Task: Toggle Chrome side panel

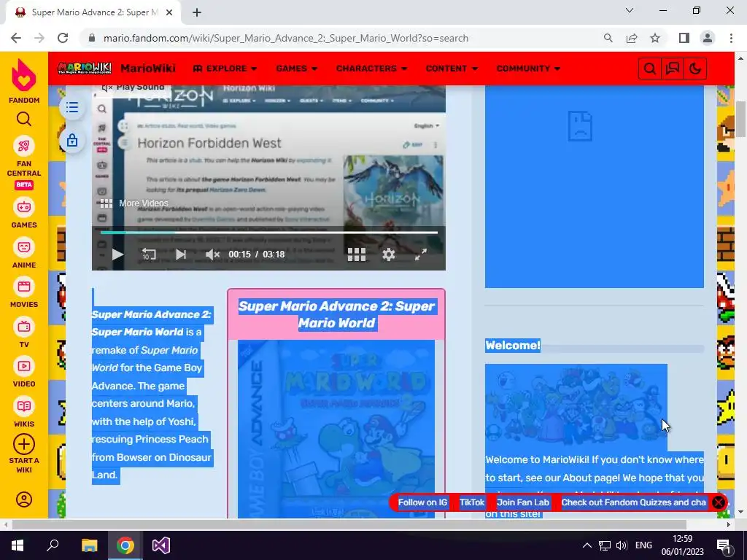Action: click(x=684, y=38)
